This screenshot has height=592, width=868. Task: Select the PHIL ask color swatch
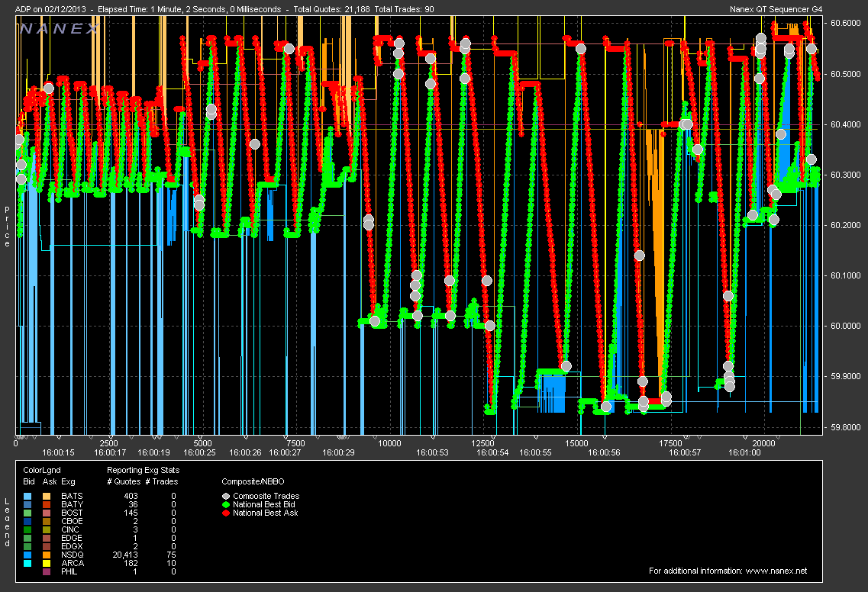[47, 571]
